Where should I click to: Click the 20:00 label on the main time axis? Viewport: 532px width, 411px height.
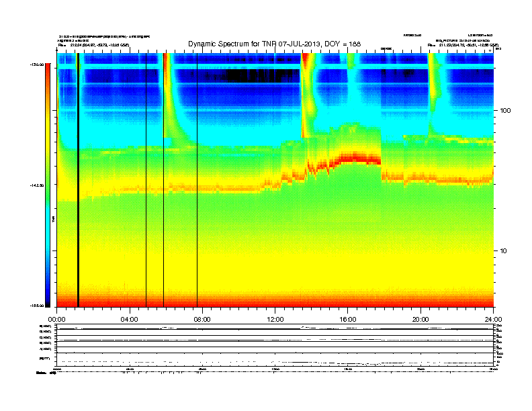coord(420,320)
